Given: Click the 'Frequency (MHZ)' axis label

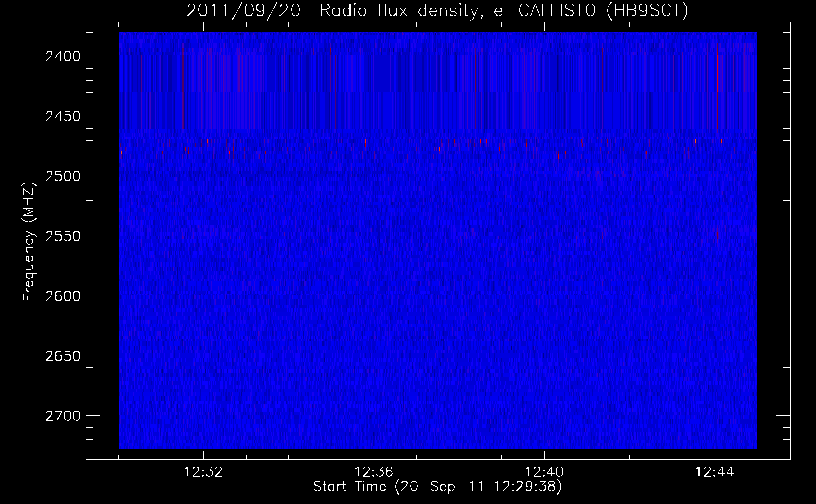Looking at the screenshot, I should click(29, 242).
